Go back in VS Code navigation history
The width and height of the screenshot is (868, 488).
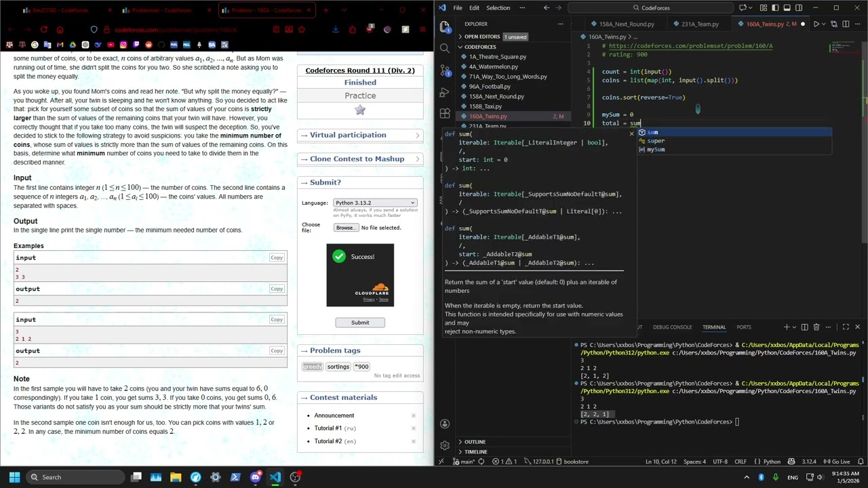pyautogui.click(x=547, y=7)
